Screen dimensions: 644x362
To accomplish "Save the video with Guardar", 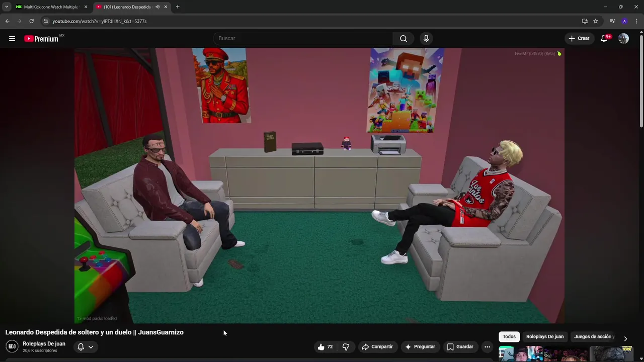I will 460,347.
